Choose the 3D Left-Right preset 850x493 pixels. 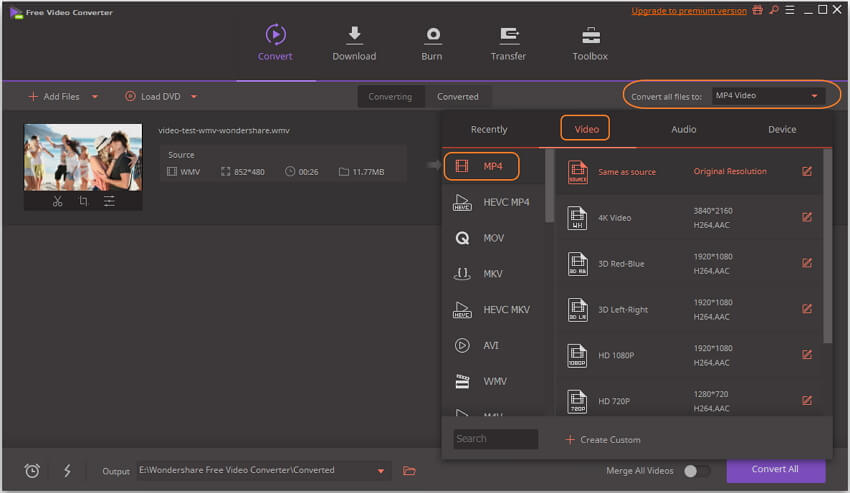[690, 309]
